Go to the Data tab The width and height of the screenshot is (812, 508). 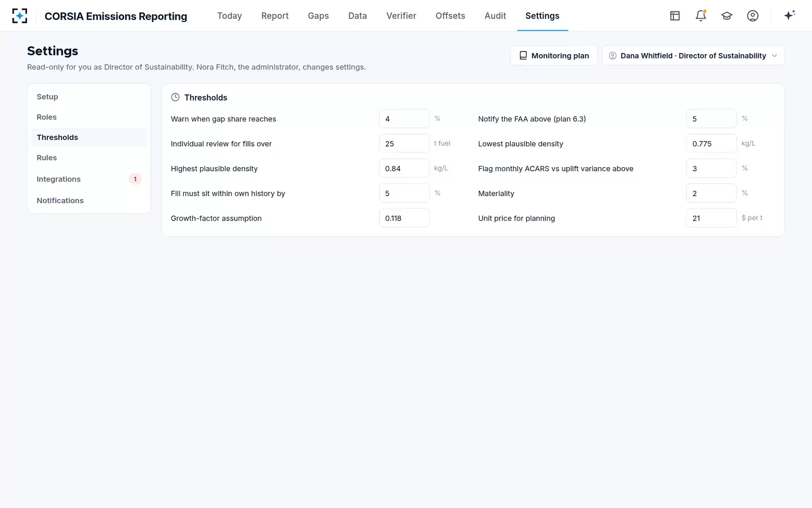click(x=358, y=16)
